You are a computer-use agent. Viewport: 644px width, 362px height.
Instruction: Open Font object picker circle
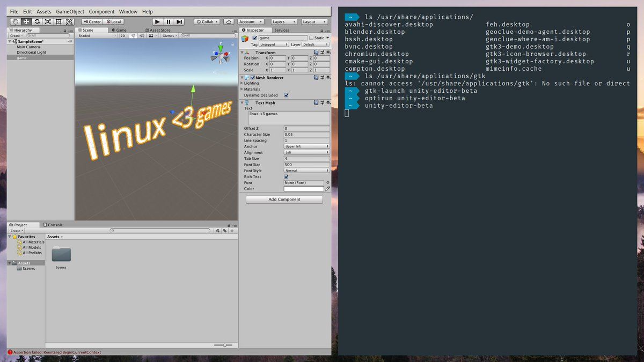[327, 183]
